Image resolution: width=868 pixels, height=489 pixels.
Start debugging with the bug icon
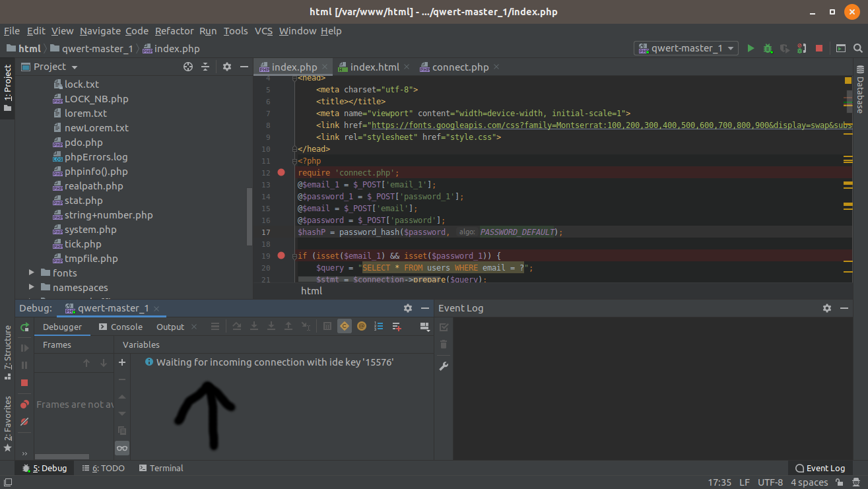point(768,48)
